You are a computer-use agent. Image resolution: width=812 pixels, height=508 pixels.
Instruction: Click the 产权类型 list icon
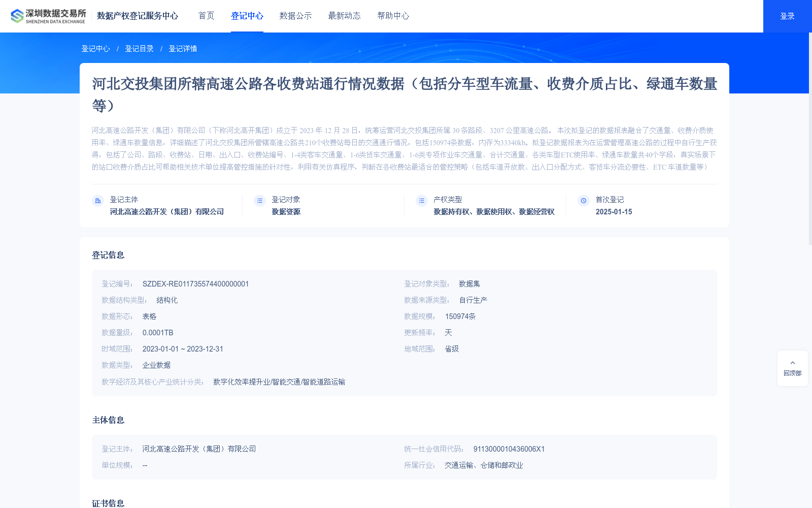[422, 201]
